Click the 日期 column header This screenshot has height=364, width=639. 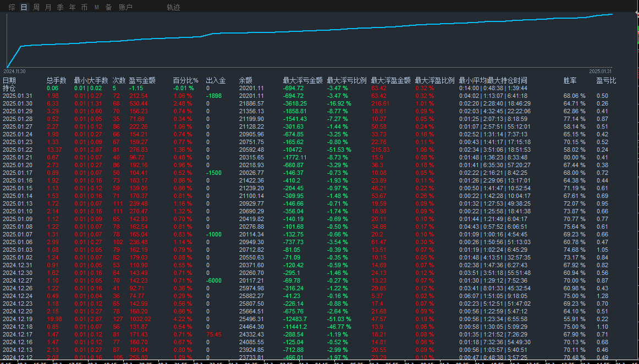click(x=9, y=80)
